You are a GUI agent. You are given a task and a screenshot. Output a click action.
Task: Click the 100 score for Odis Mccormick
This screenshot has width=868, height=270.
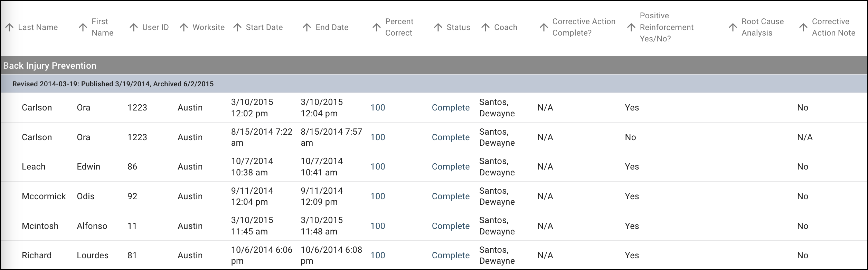(378, 196)
